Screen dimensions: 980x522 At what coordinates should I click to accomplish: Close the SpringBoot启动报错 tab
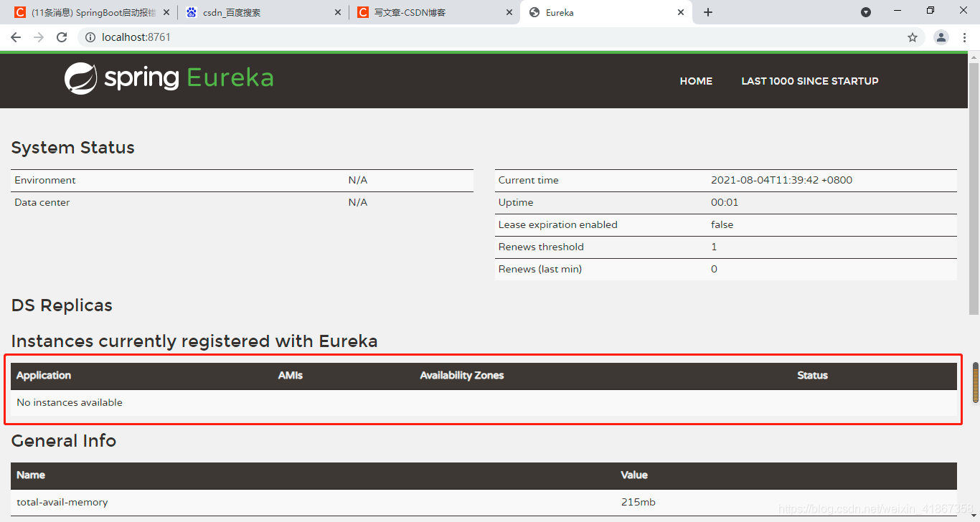pyautogui.click(x=166, y=12)
